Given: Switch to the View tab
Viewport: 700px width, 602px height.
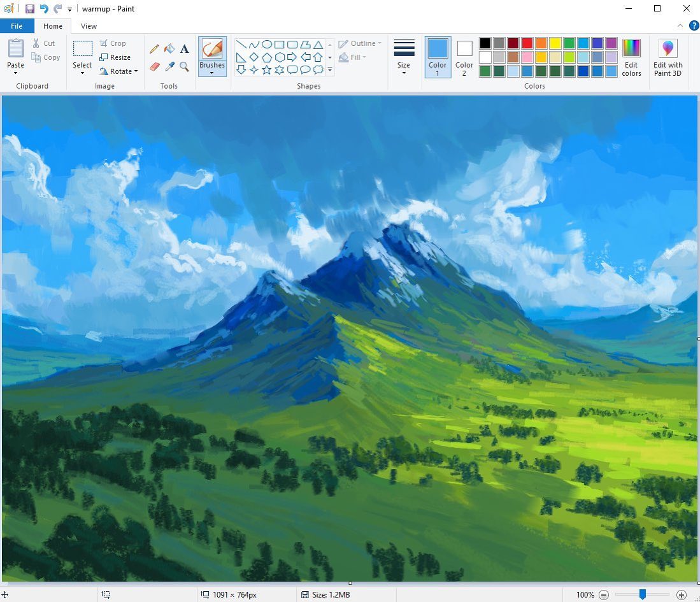Looking at the screenshot, I should 89,26.
